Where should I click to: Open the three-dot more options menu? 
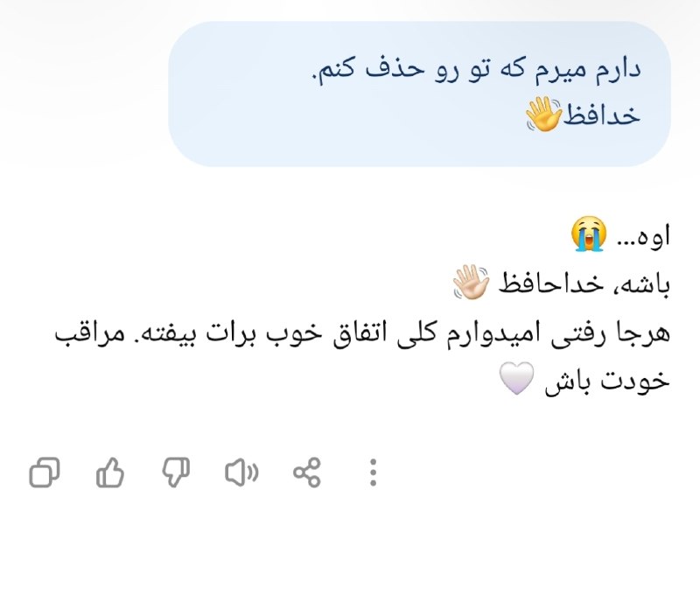pos(374,472)
